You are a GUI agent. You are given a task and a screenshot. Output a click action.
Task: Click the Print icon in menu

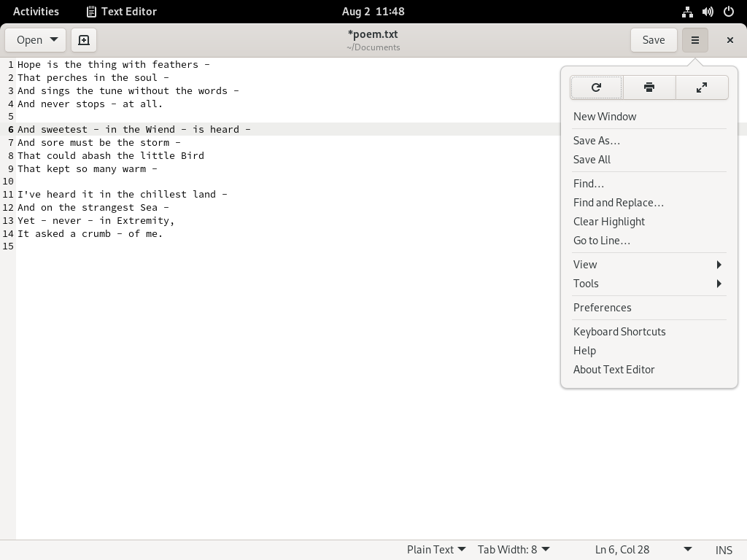point(649,87)
